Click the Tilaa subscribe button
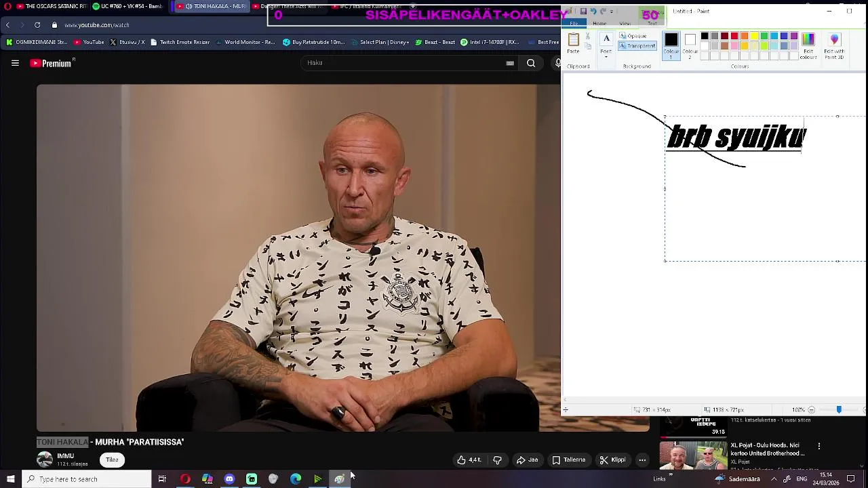The height and width of the screenshot is (488, 868). 112,460
